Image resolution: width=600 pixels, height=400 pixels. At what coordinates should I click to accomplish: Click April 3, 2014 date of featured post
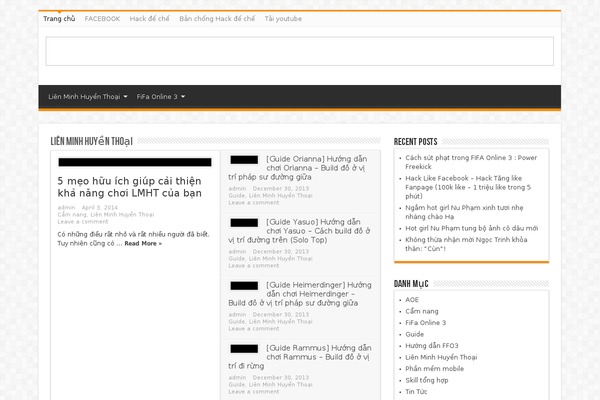click(x=99, y=207)
